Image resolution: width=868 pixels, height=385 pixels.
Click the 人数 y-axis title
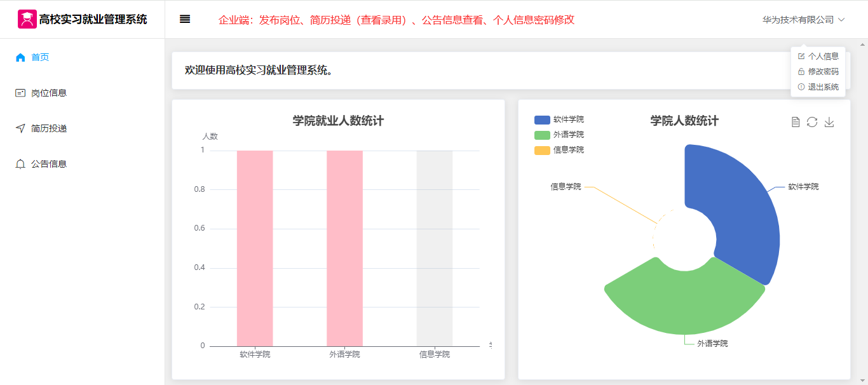pyautogui.click(x=210, y=137)
